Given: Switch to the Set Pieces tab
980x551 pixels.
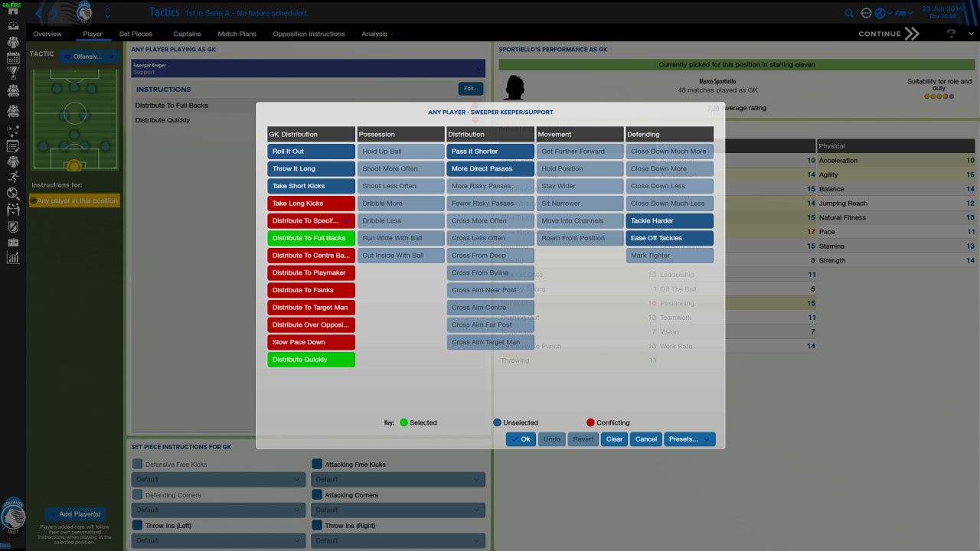Looking at the screenshot, I should (136, 34).
